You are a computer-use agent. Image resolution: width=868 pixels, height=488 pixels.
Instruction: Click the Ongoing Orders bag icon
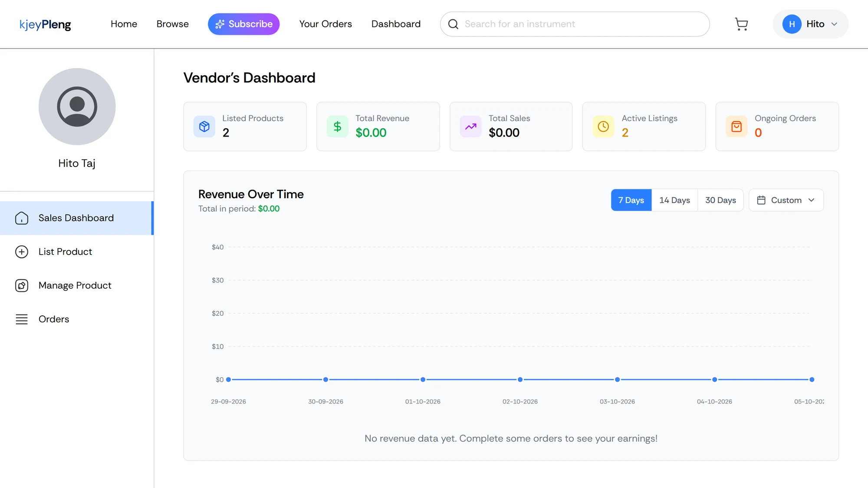(736, 127)
